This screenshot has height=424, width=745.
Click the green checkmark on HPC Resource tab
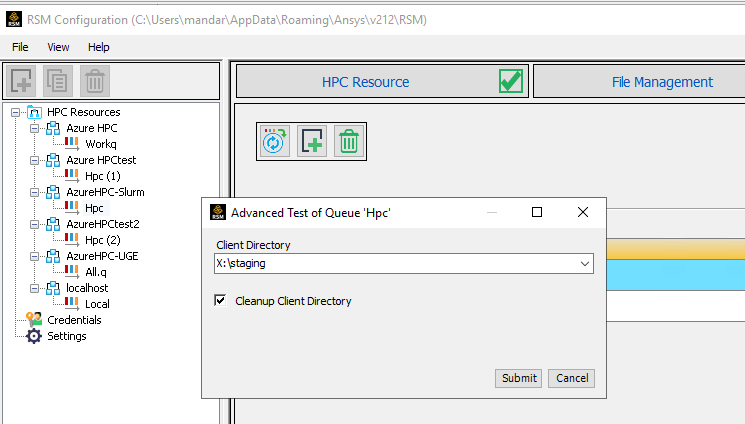[511, 81]
